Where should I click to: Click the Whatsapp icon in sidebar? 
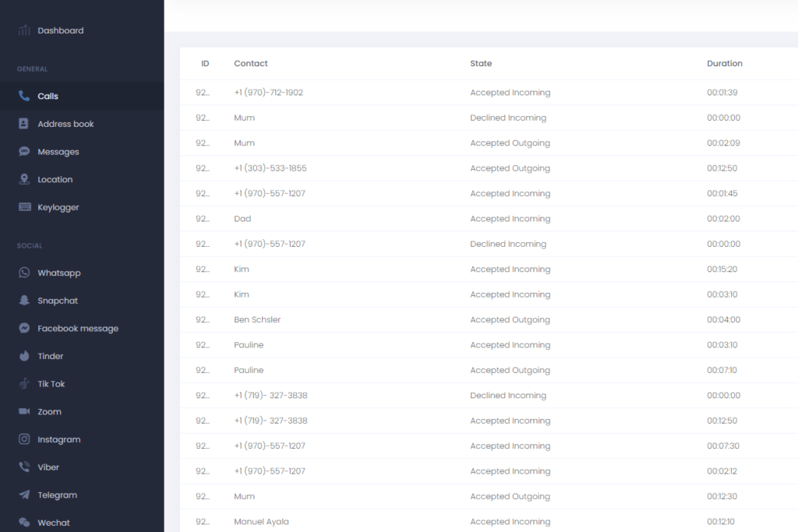pos(24,273)
